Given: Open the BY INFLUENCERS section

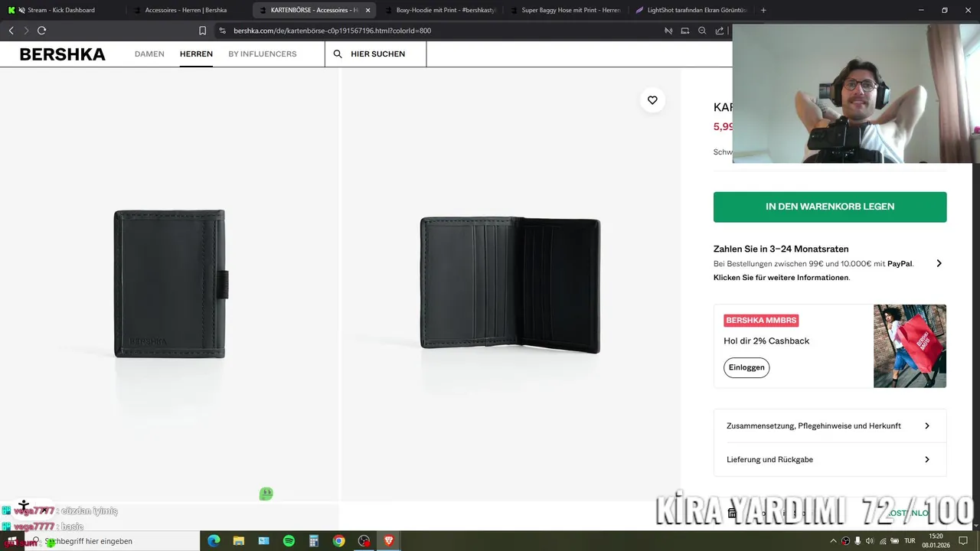Looking at the screenshot, I should pos(263,54).
